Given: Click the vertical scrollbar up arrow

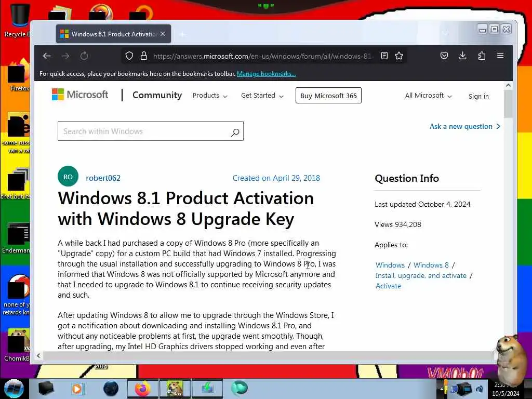Looking at the screenshot, I should point(508,86).
